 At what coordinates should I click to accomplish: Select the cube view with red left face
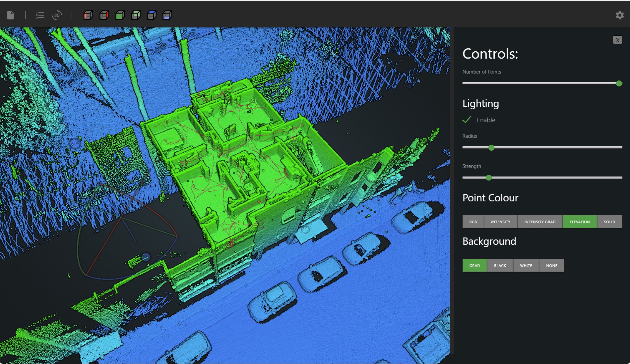(88, 15)
